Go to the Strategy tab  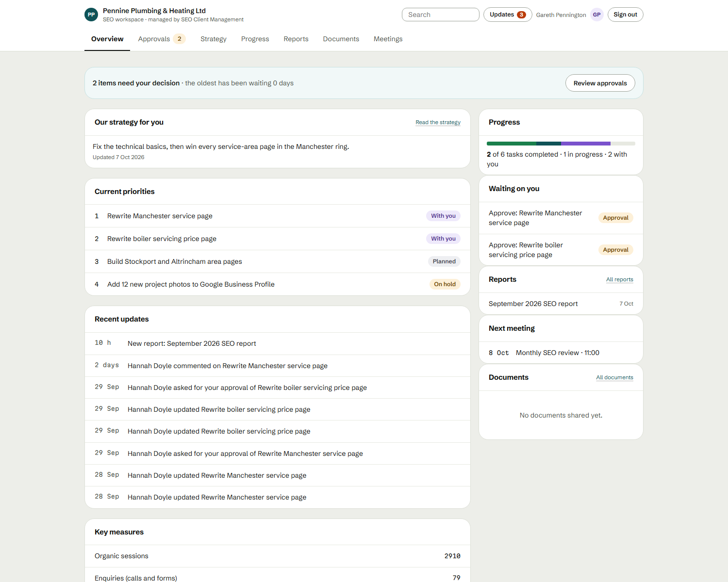coord(214,39)
